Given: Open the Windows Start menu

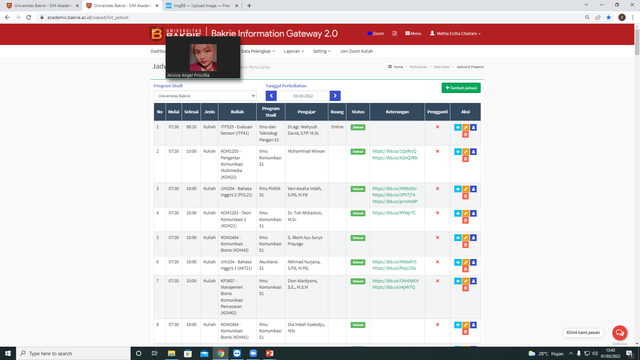Looking at the screenshot, I should [x=8, y=353].
